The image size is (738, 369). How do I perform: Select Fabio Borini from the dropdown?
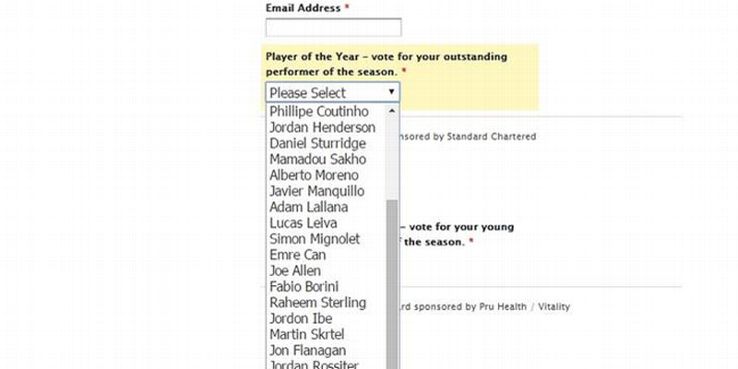(327, 287)
